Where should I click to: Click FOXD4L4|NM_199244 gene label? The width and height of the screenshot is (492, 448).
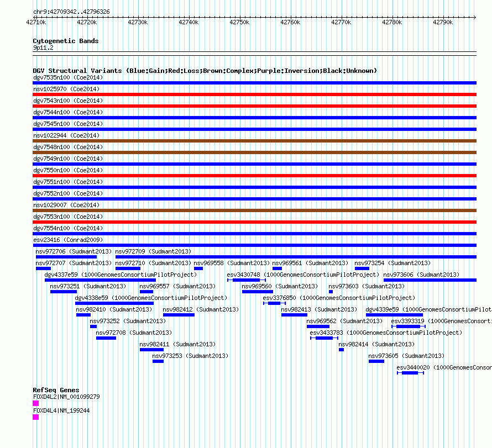click(x=61, y=410)
